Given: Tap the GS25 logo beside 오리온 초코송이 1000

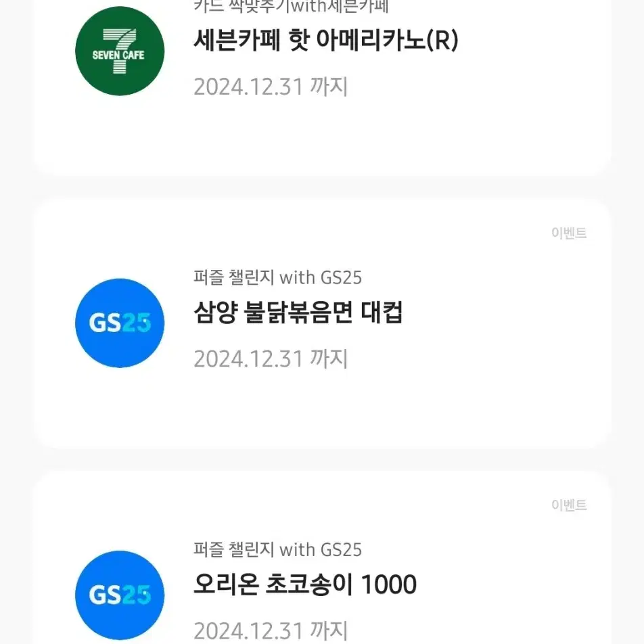Looking at the screenshot, I should tap(120, 595).
